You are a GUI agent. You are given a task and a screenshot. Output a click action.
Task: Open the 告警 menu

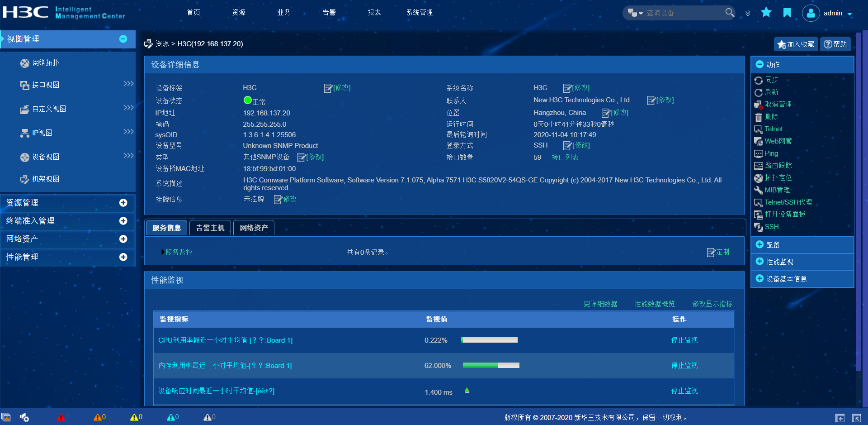pos(329,13)
